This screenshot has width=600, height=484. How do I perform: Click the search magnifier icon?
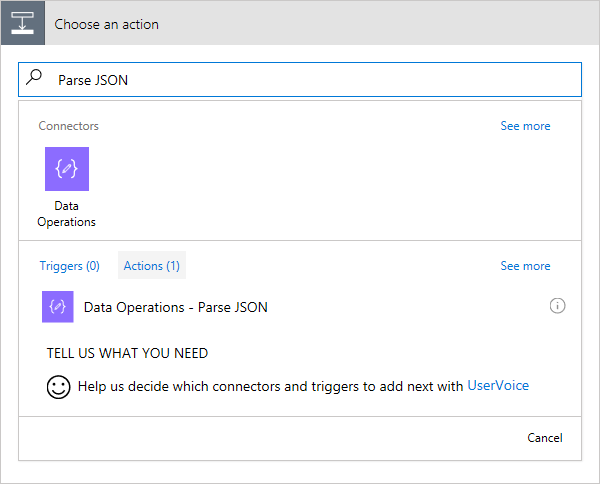pos(35,78)
